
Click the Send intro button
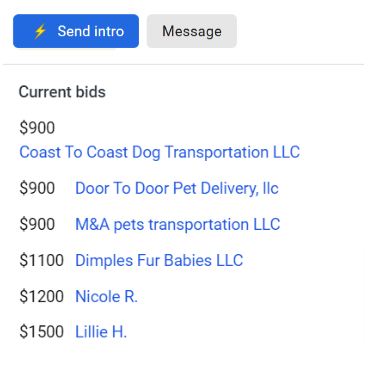click(76, 31)
